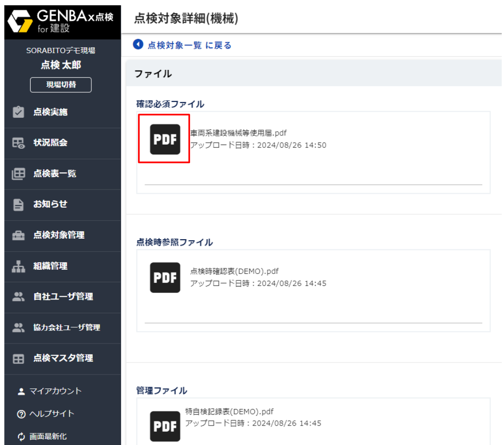Open 点検表一覧 from the sidebar
This screenshot has height=445, width=504.
click(x=55, y=174)
